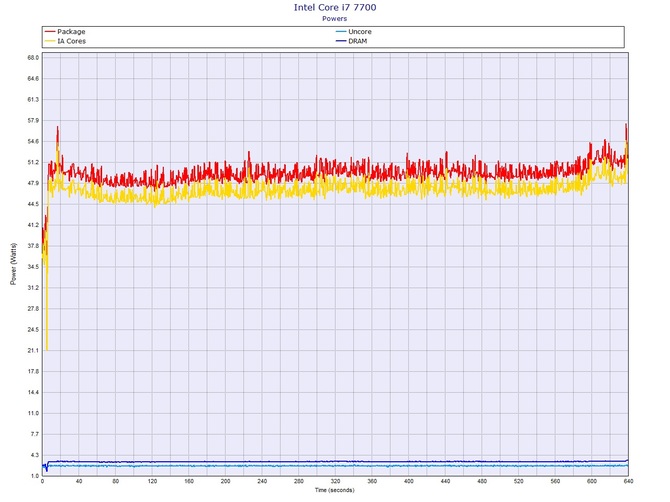
Task: Click the 57.9 y-axis value
Action: pyautogui.click(x=33, y=120)
